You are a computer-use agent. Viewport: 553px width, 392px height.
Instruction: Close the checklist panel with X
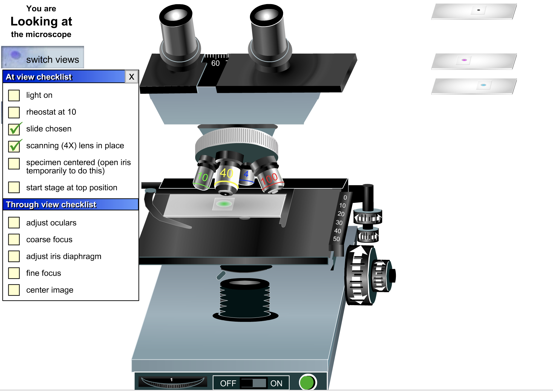pyautogui.click(x=131, y=77)
